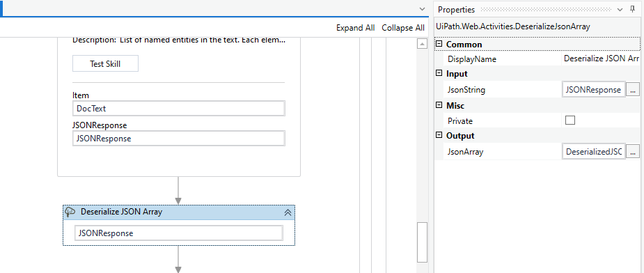
Task: Click Collapse All in designer
Action: point(403,28)
